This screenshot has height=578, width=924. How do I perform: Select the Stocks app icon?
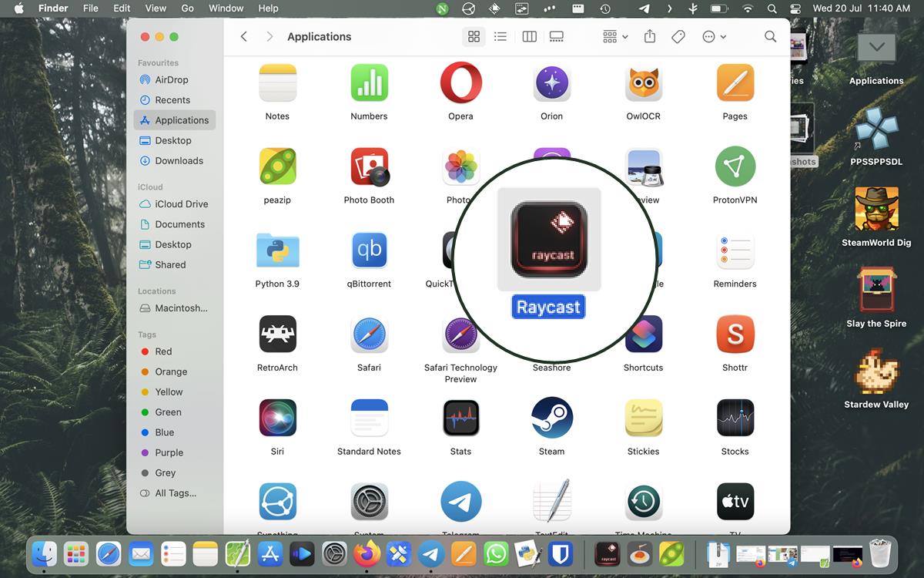(x=735, y=418)
